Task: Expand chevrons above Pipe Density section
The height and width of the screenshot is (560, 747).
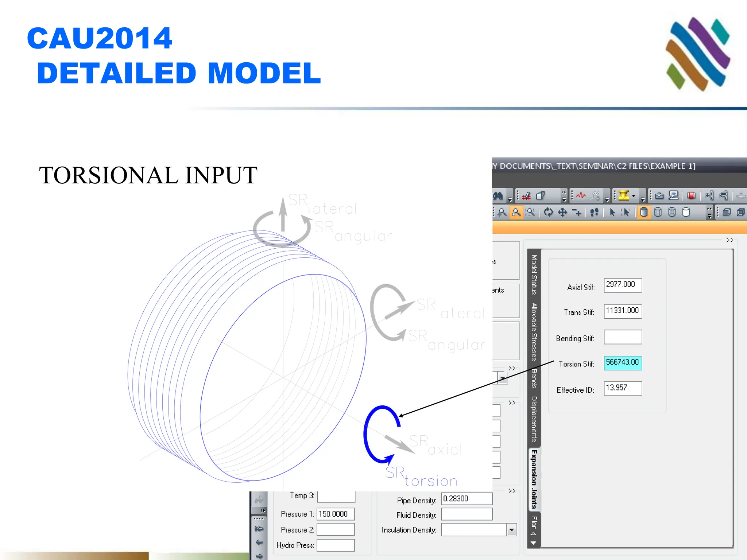Action: [x=512, y=491]
